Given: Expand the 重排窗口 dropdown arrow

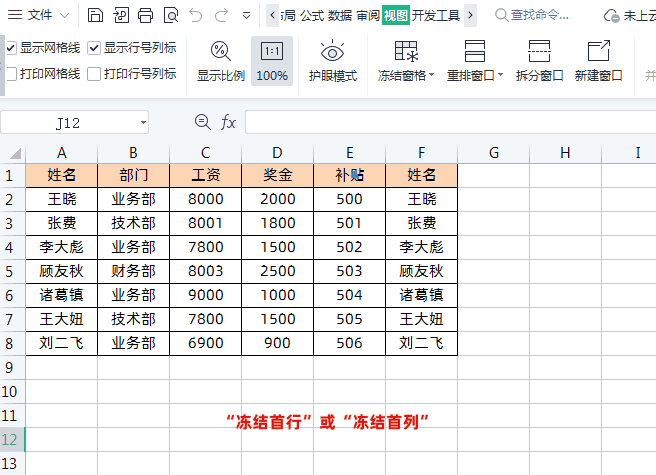Looking at the screenshot, I should coord(500,75).
